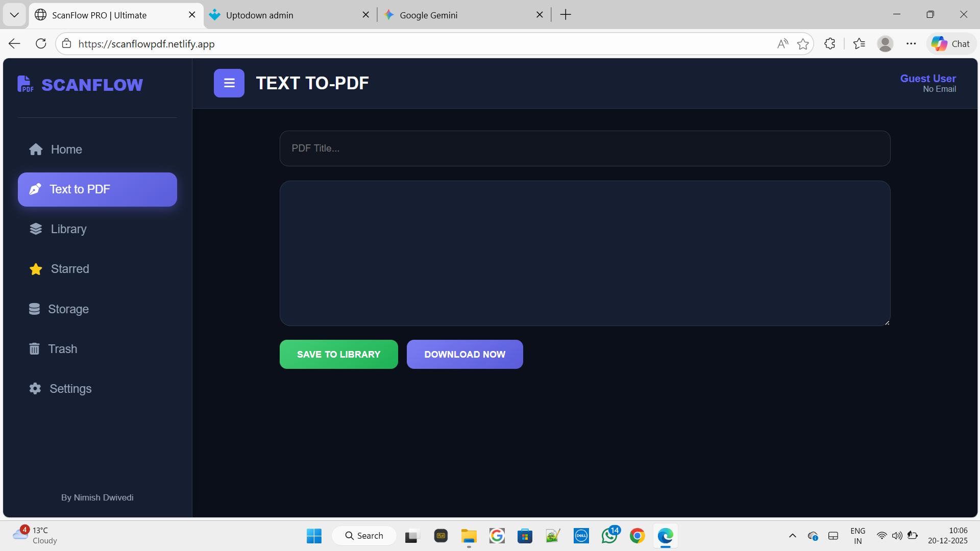Expand the tab search dropdown arrow

click(14, 15)
